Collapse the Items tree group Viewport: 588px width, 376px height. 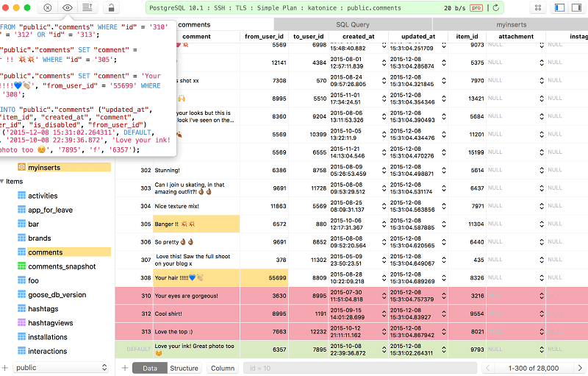click(2, 181)
